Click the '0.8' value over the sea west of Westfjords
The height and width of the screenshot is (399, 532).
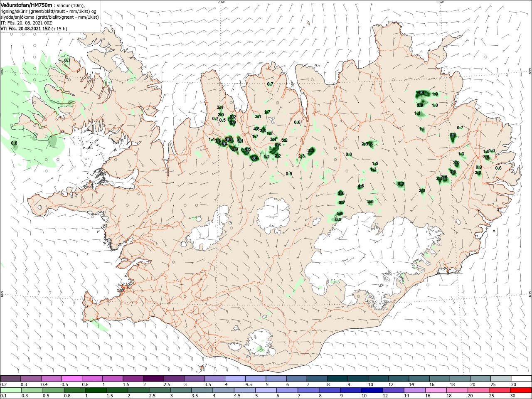click(14, 143)
